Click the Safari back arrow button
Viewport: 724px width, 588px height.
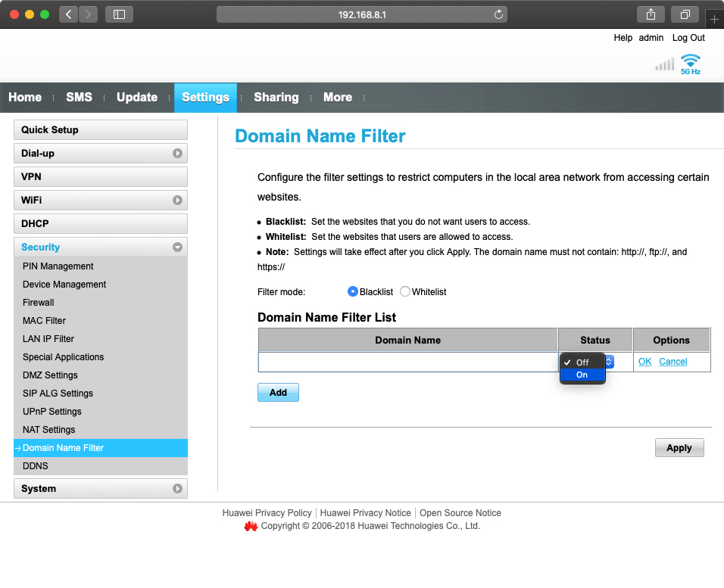click(x=69, y=14)
